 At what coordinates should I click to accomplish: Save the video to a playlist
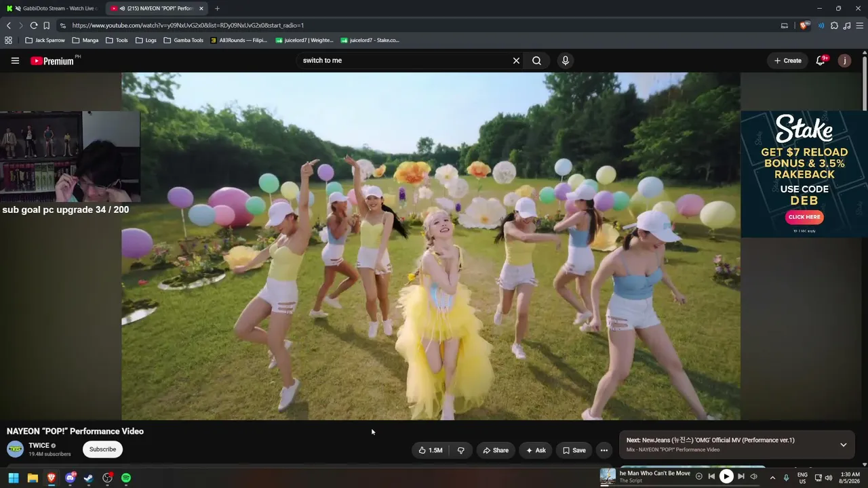(574, 450)
